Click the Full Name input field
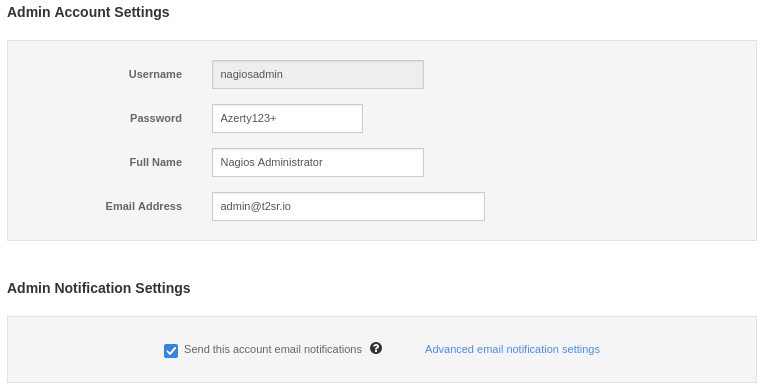770x392 pixels. coord(318,163)
